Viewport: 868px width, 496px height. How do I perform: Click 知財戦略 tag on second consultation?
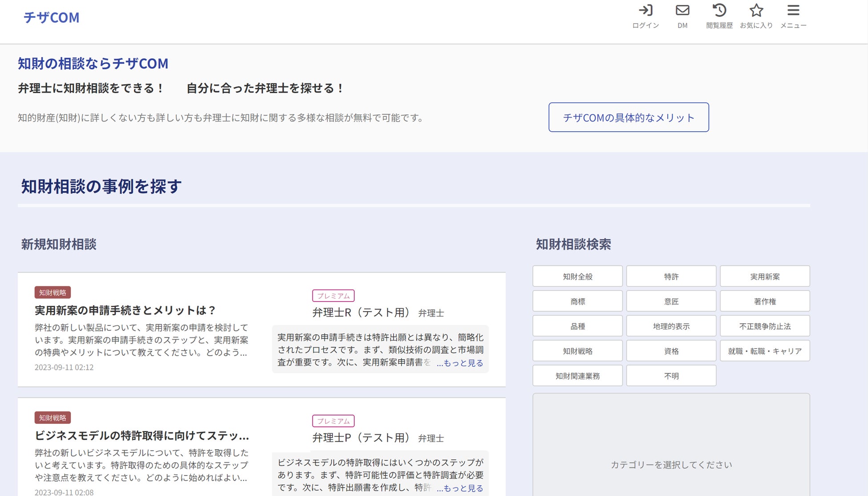point(53,418)
